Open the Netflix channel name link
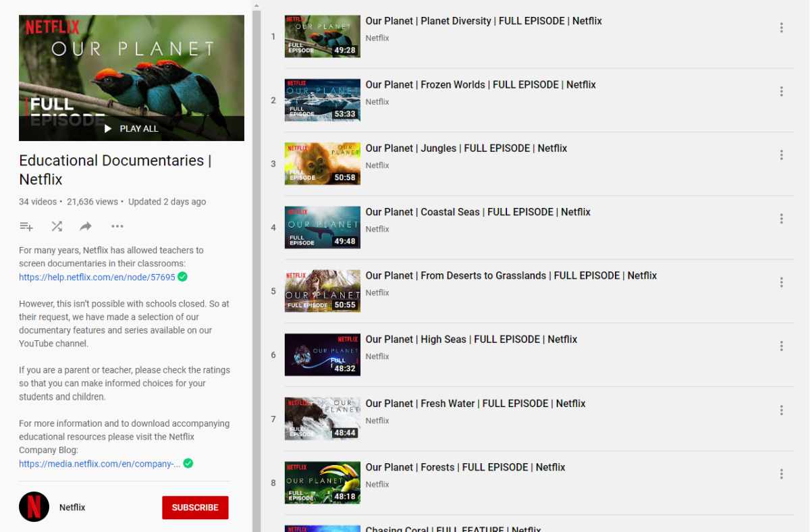 coord(72,507)
